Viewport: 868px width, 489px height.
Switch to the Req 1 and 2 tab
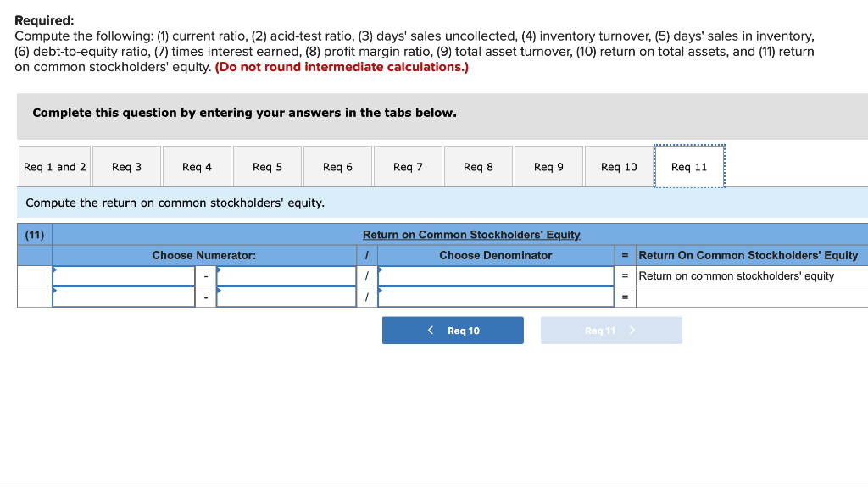point(53,166)
